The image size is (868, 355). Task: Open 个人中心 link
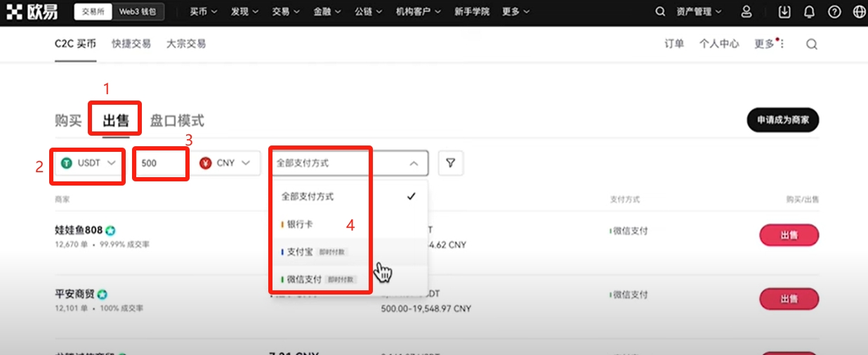[719, 44]
